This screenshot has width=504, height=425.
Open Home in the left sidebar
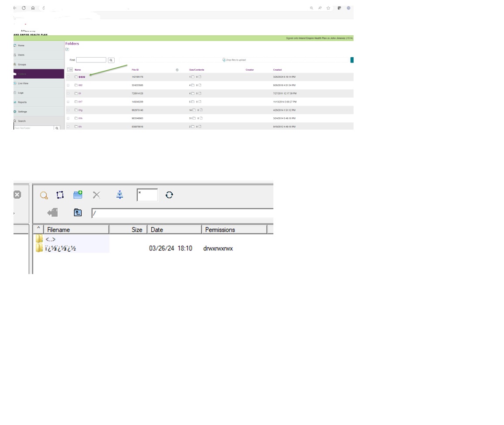[x=38, y=45]
